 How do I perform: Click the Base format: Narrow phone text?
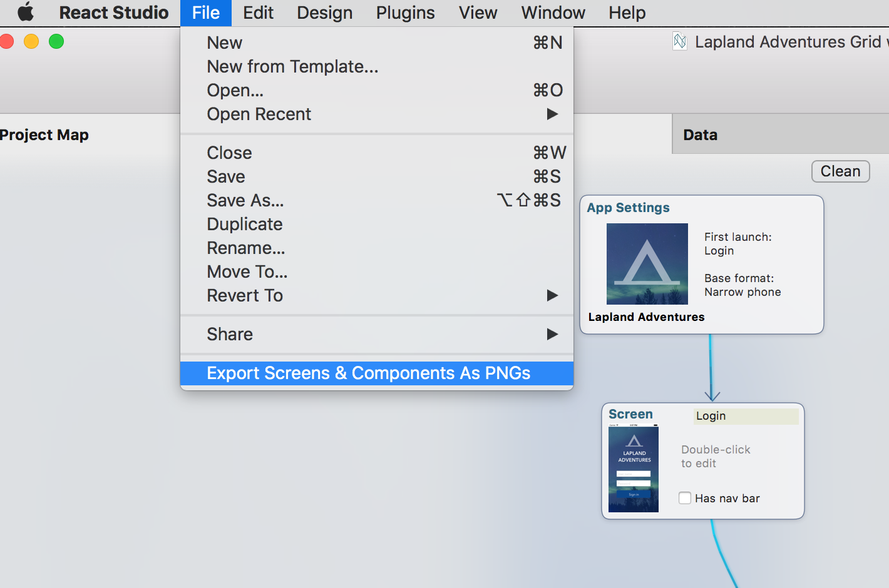coord(743,285)
